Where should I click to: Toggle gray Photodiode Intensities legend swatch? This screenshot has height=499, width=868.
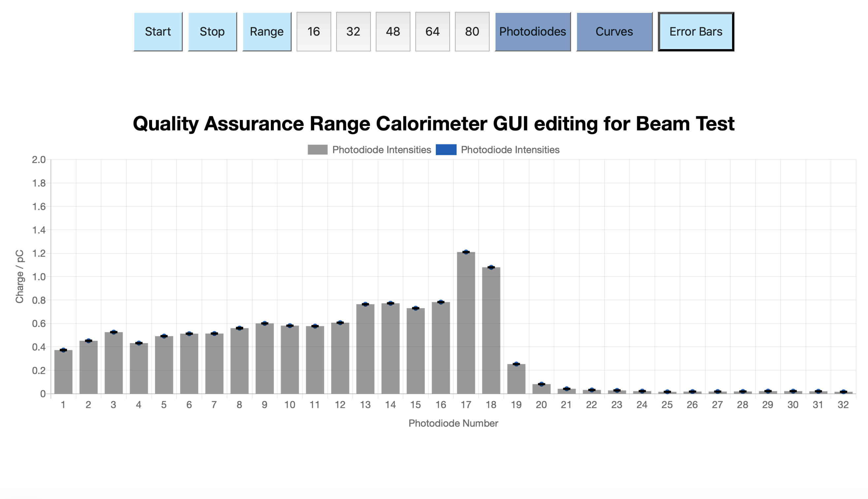(x=318, y=150)
